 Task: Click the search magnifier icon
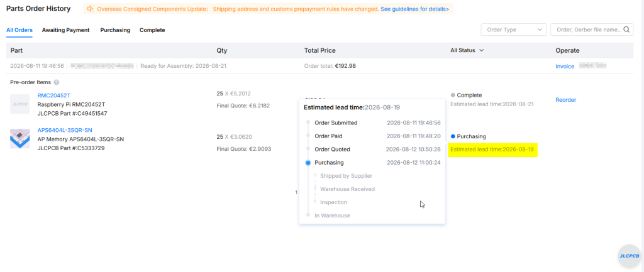(626, 30)
